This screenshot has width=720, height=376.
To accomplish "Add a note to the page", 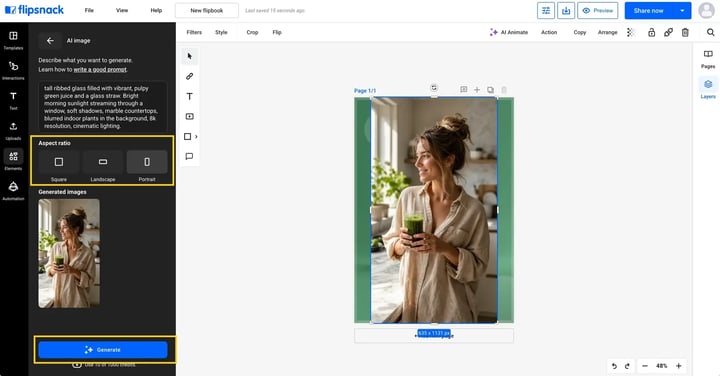I will pyautogui.click(x=464, y=90).
